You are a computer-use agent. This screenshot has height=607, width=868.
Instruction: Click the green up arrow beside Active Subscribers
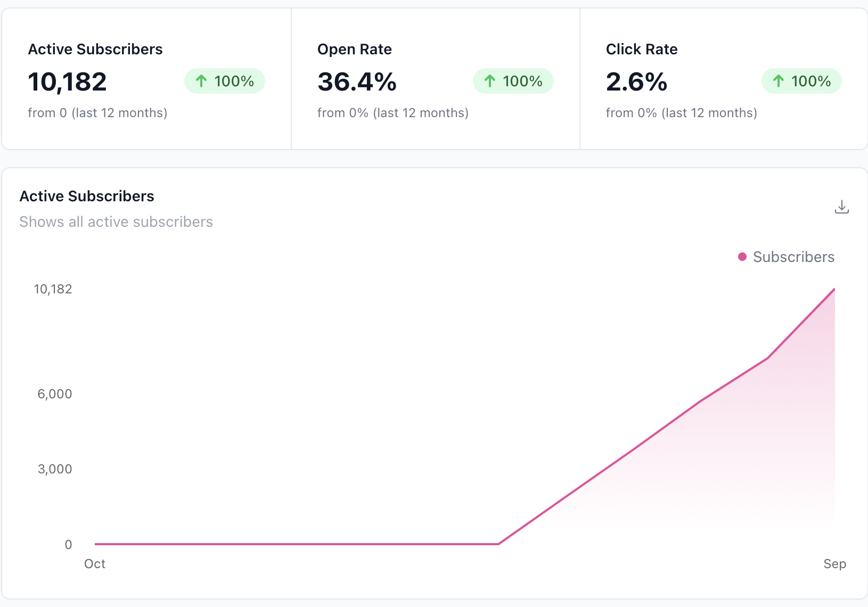pyautogui.click(x=201, y=81)
